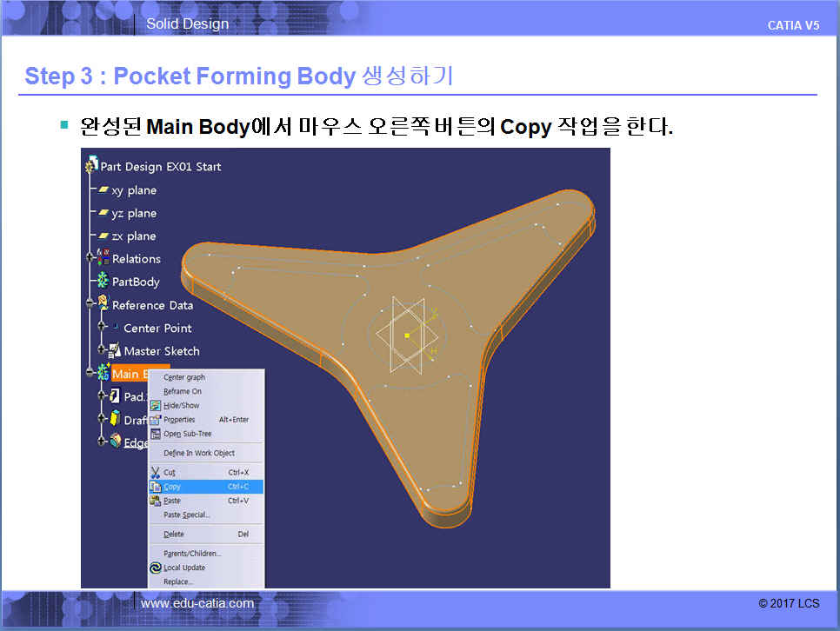Image resolution: width=840 pixels, height=631 pixels.
Task: Select the xy plane icon in tree
Action: pos(103,190)
